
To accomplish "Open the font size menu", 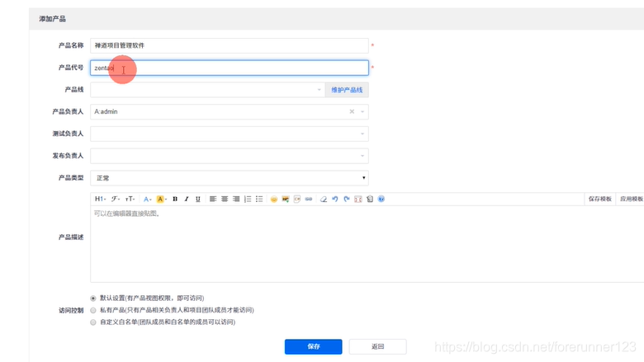I will click(130, 199).
